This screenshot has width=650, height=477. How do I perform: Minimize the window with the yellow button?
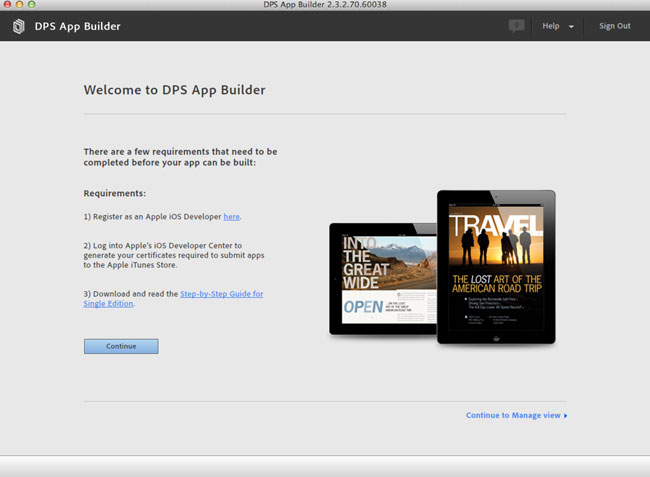[x=19, y=4]
